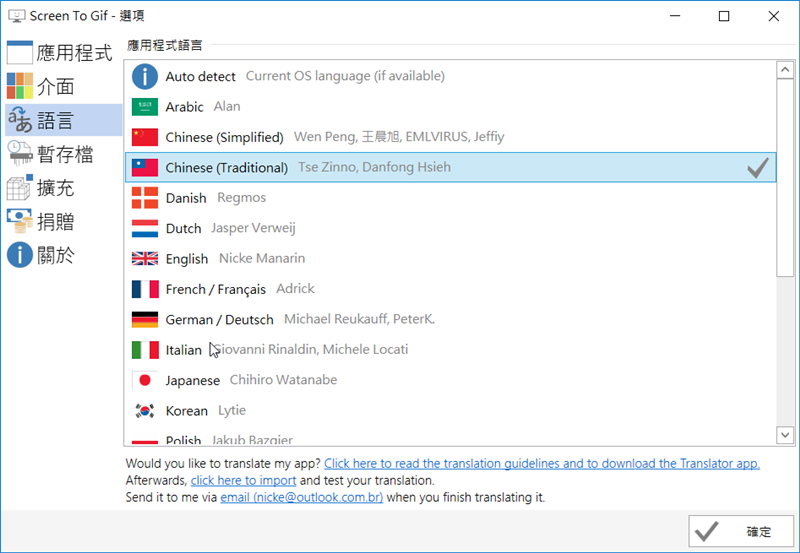Click the language list scroll down arrow
The width and height of the screenshot is (800, 553).
[x=785, y=435]
